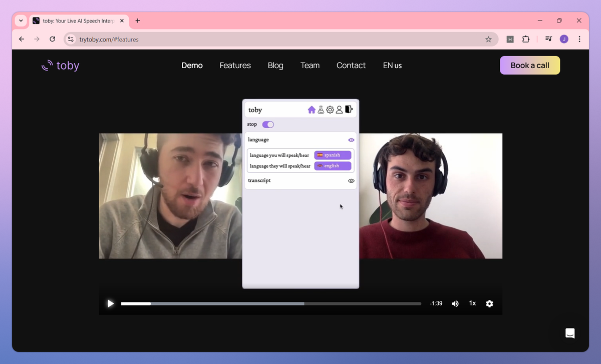This screenshot has width=601, height=364.
Task: Open Chrome three-dot menu
Action: click(579, 39)
